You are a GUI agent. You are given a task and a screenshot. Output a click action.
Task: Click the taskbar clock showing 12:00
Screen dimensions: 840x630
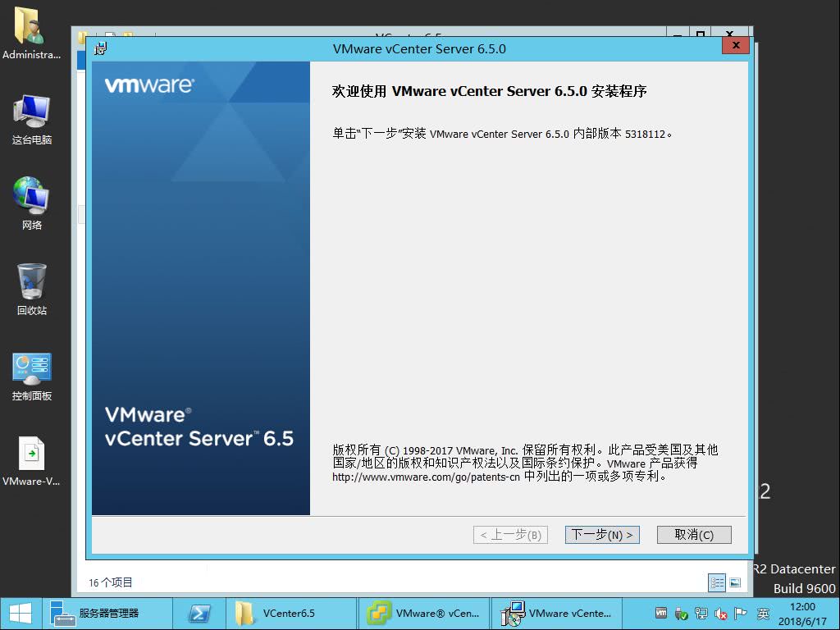(802, 614)
